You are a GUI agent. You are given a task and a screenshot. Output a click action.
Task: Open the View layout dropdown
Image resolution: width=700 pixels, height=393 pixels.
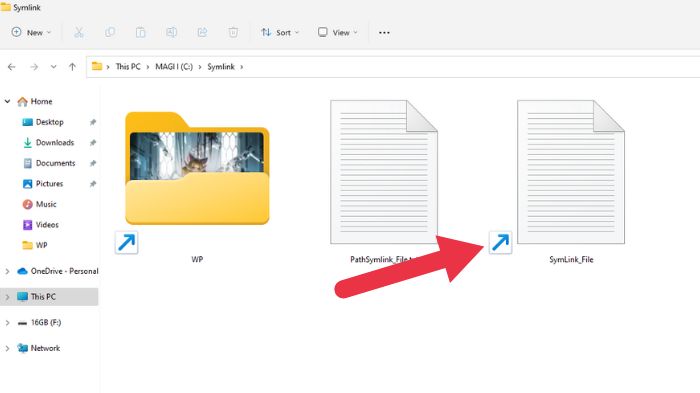(x=338, y=33)
